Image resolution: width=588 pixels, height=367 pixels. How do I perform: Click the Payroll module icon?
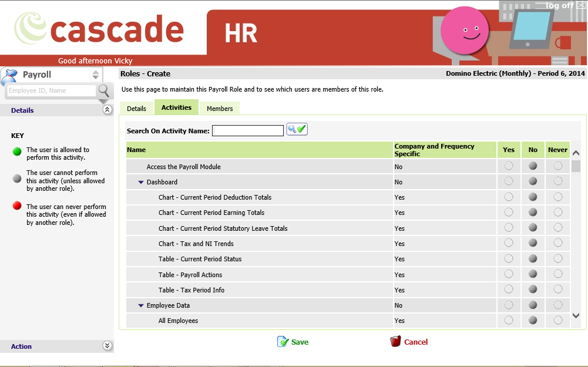click(x=10, y=76)
